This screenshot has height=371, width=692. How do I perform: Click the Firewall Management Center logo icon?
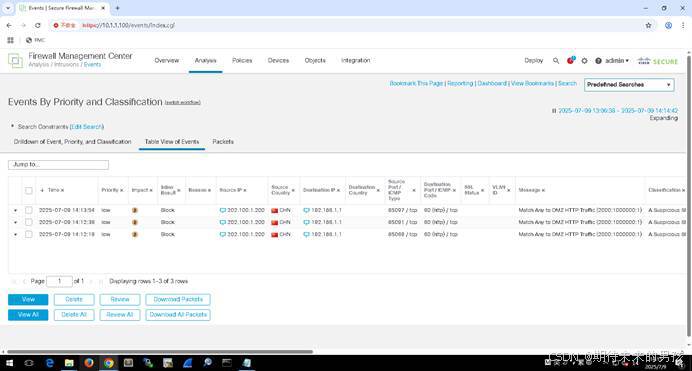[15, 60]
